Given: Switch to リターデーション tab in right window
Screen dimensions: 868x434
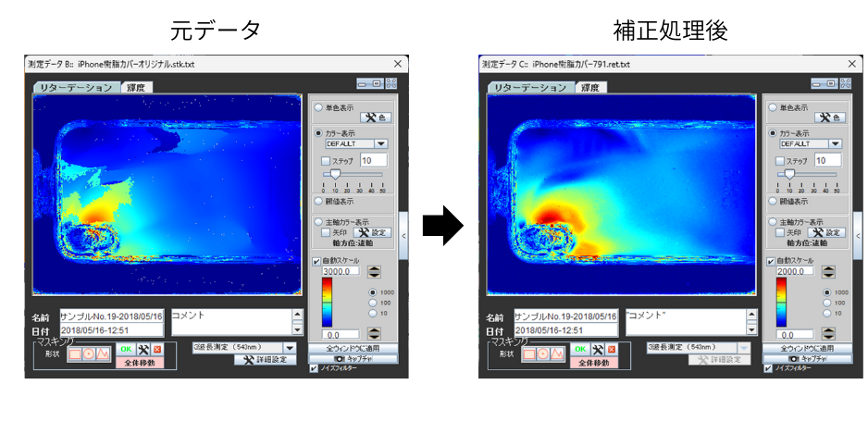Looking at the screenshot, I should coord(530,88).
